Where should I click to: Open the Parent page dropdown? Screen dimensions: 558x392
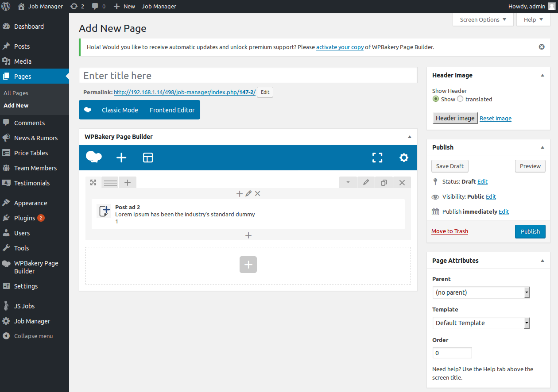pyautogui.click(x=481, y=292)
